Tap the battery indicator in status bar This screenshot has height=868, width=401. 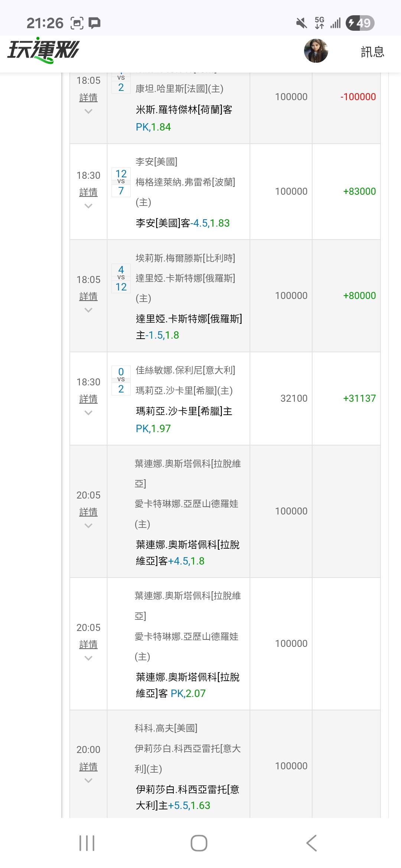[359, 23]
